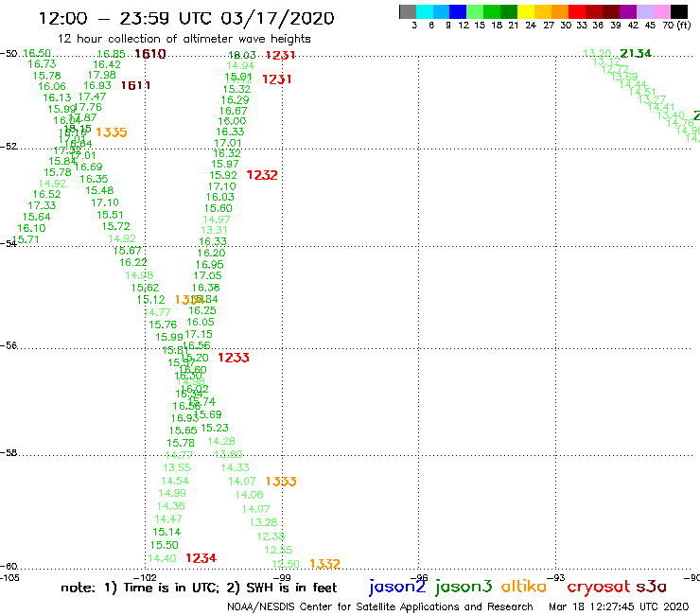Click the cyan swatch in the color scale
Screen dimensions: 700x615
click(x=425, y=11)
